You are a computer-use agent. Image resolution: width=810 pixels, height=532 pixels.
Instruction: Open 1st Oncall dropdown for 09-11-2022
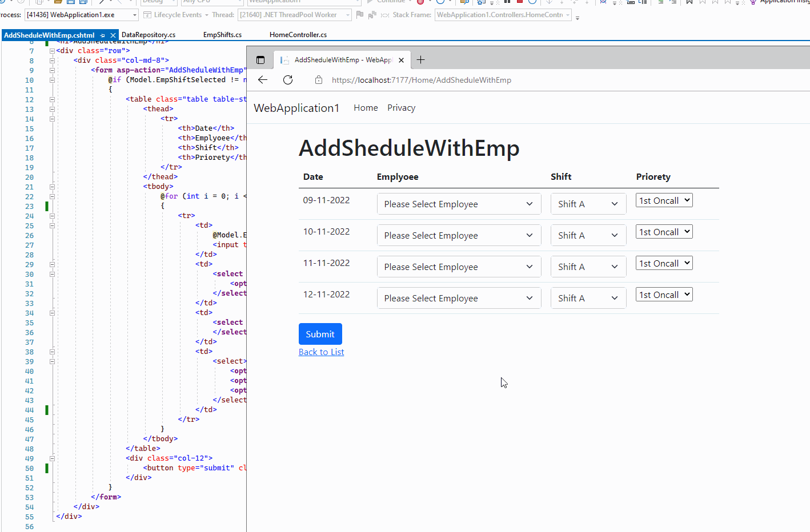coord(664,200)
